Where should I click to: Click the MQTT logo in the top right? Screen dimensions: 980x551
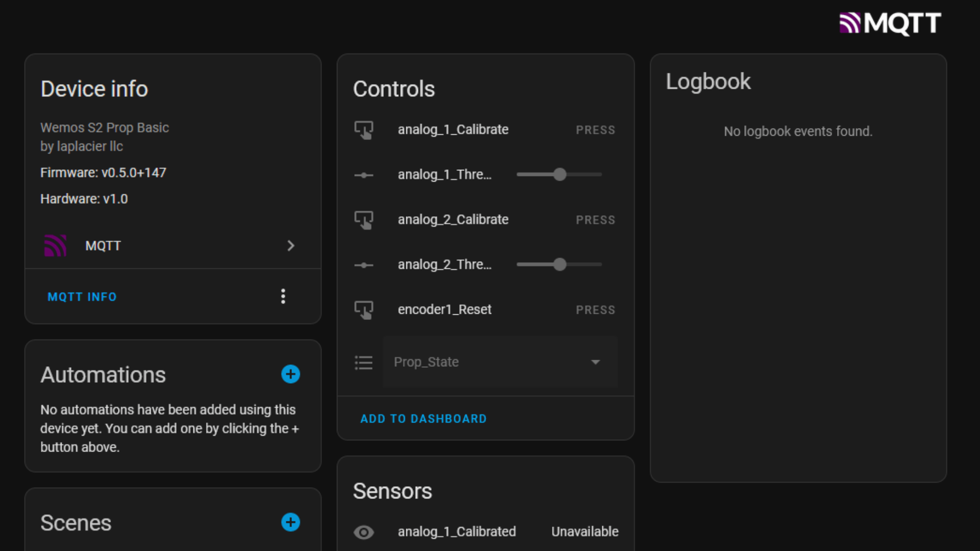pyautogui.click(x=890, y=23)
